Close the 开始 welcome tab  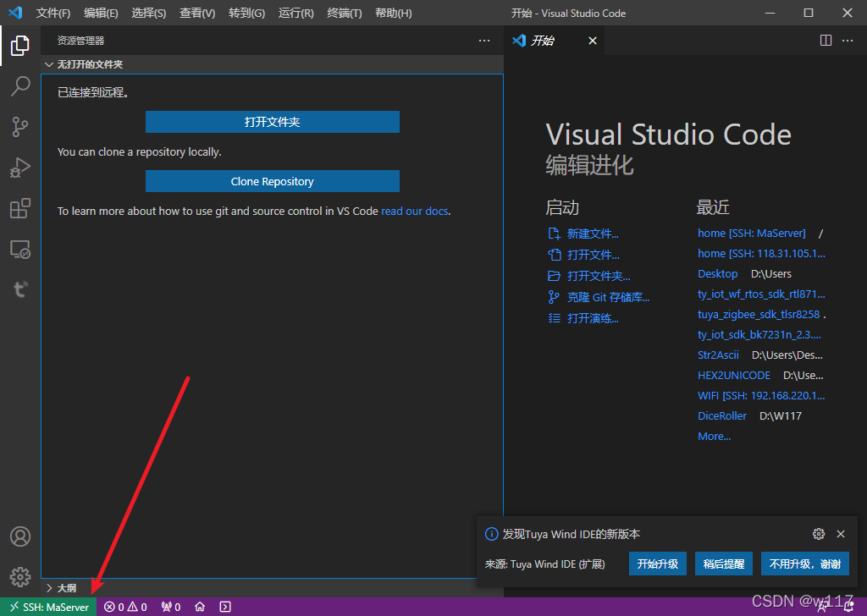point(592,41)
